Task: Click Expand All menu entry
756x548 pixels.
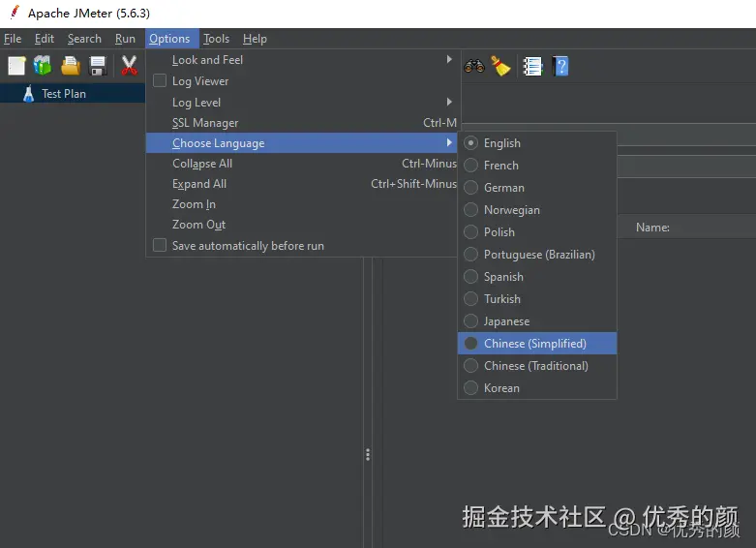Action: pyautogui.click(x=302, y=183)
